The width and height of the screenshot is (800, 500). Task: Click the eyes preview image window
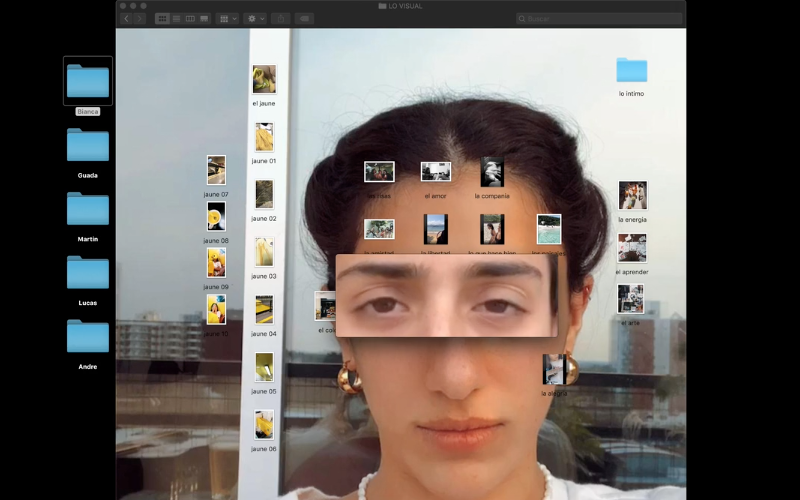tap(447, 295)
